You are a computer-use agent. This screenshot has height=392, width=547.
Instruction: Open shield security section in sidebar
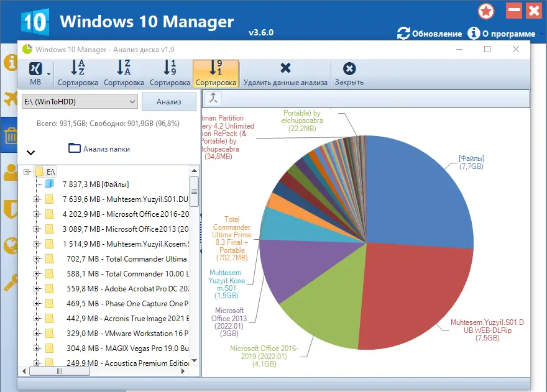click(x=11, y=209)
